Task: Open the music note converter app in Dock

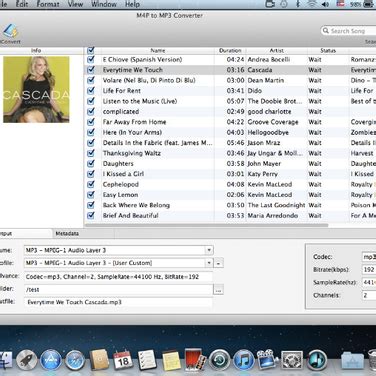Action: point(316,360)
